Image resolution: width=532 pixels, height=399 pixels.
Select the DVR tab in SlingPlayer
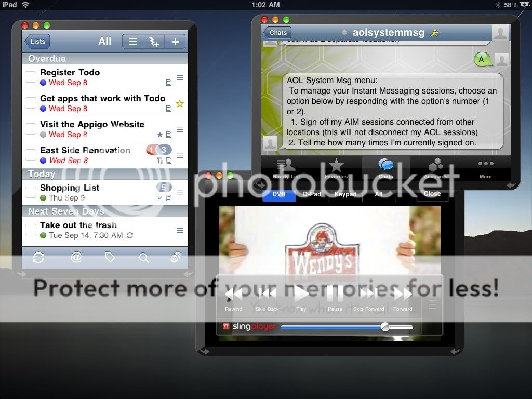(279, 194)
